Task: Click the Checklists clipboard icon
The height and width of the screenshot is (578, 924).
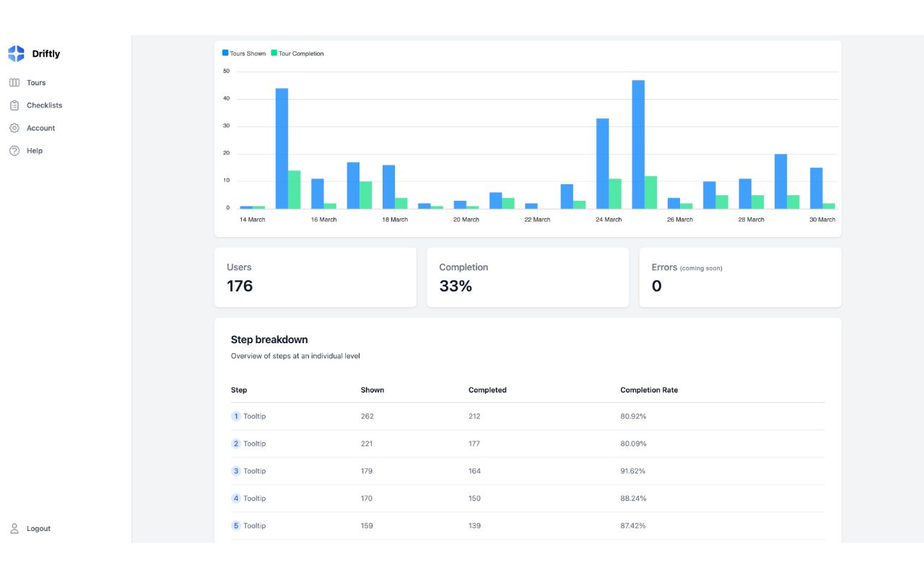Action: tap(14, 105)
